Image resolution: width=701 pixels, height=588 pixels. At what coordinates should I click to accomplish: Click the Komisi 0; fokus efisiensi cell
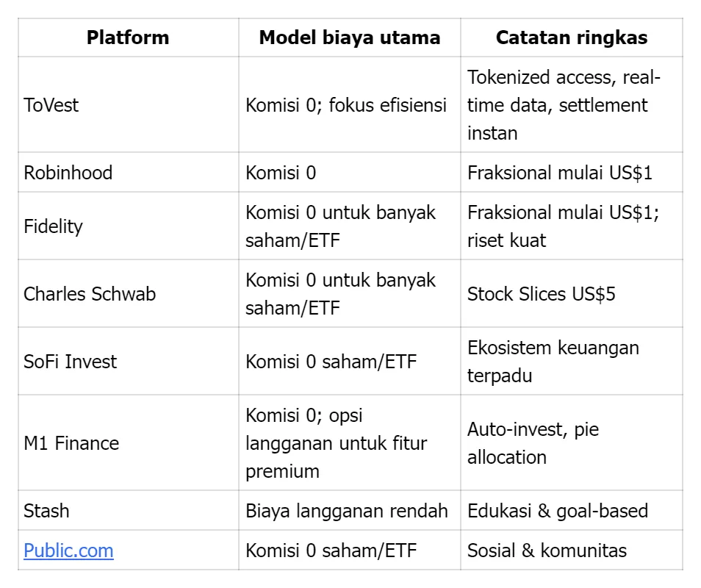pyautogui.click(x=346, y=105)
